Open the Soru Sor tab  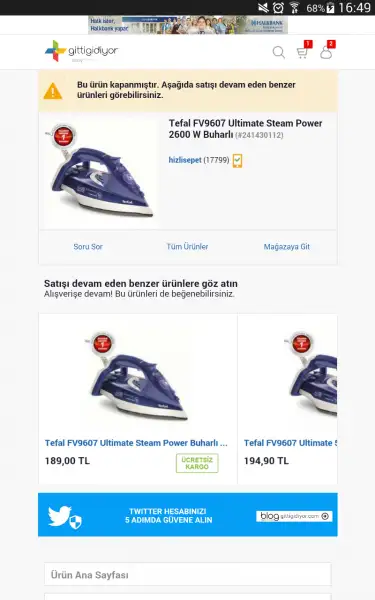point(88,247)
